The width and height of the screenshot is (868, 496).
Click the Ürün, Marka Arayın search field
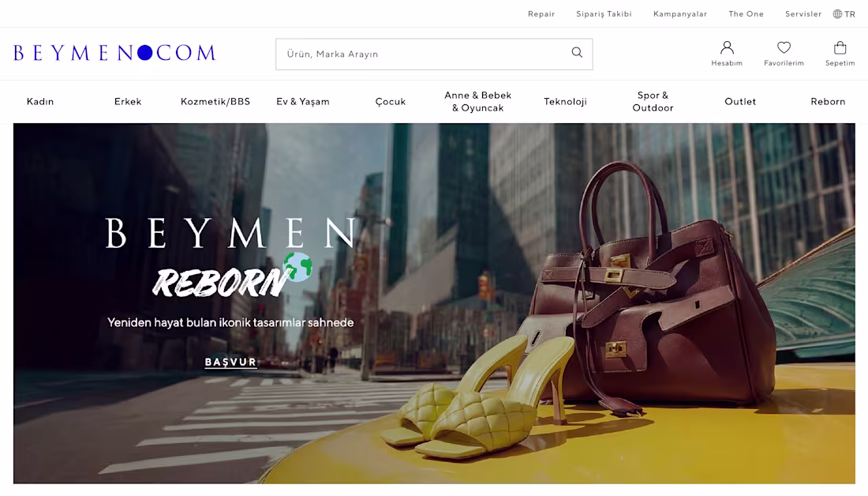[x=434, y=54]
